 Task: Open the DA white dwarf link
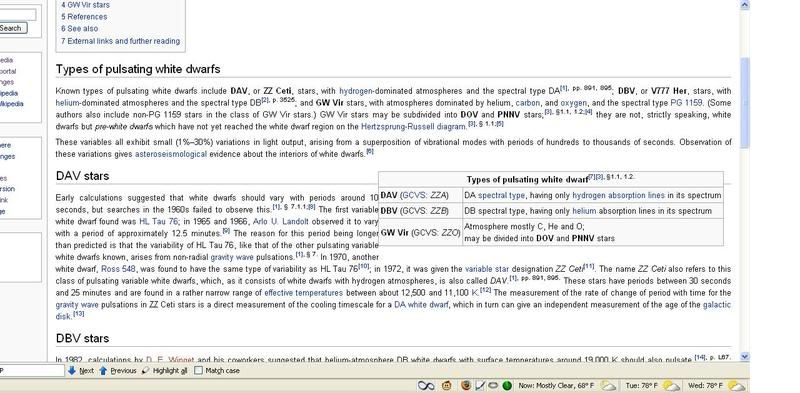tap(421, 305)
